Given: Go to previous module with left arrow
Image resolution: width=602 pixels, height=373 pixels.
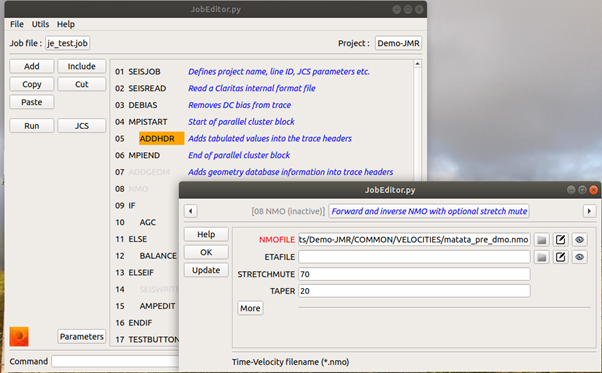Looking at the screenshot, I should point(191,211).
